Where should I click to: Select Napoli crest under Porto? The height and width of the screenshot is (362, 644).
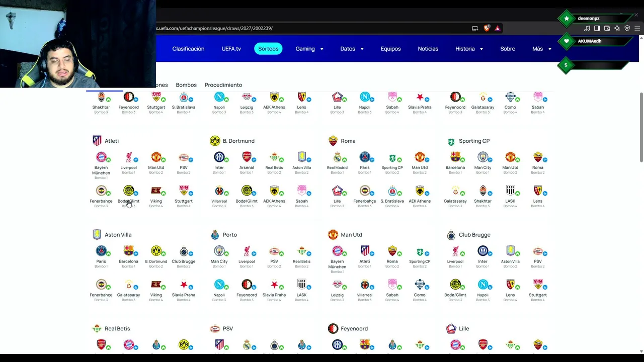click(x=219, y=285)
